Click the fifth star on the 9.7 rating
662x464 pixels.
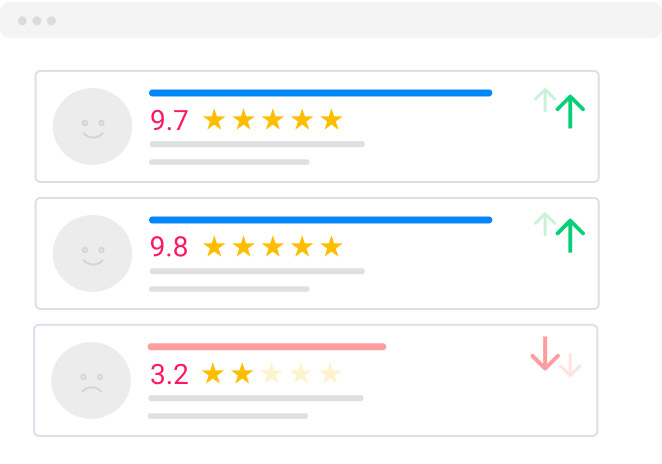331,120
